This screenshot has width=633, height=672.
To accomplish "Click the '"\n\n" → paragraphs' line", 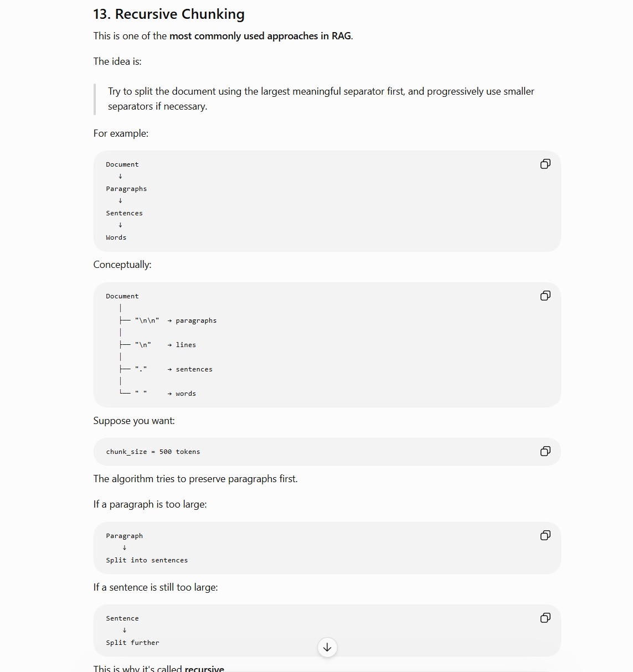I will (x=176, y=321).
